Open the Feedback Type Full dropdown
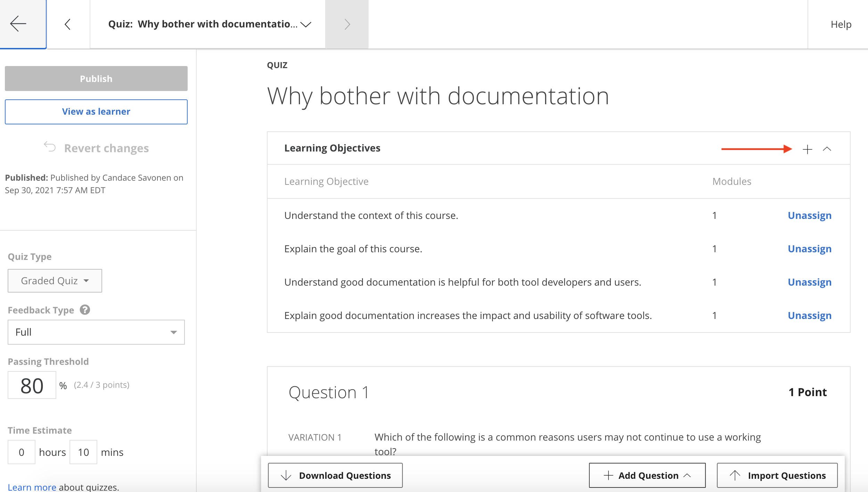The width and height of the screenshot is (868, 492). [x=96, y=332]
